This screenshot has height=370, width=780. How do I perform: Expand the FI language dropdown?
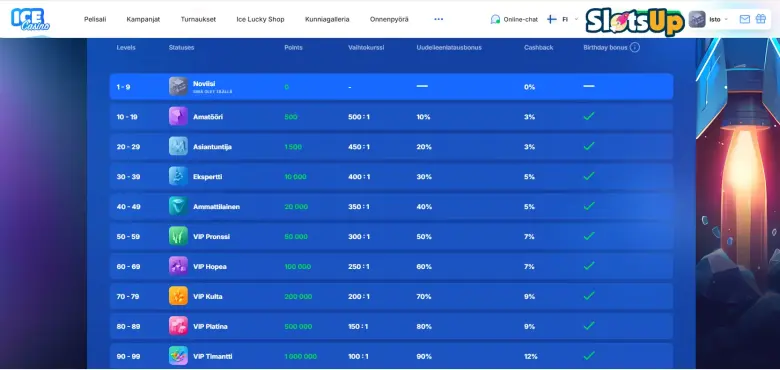tap(570, 19)
